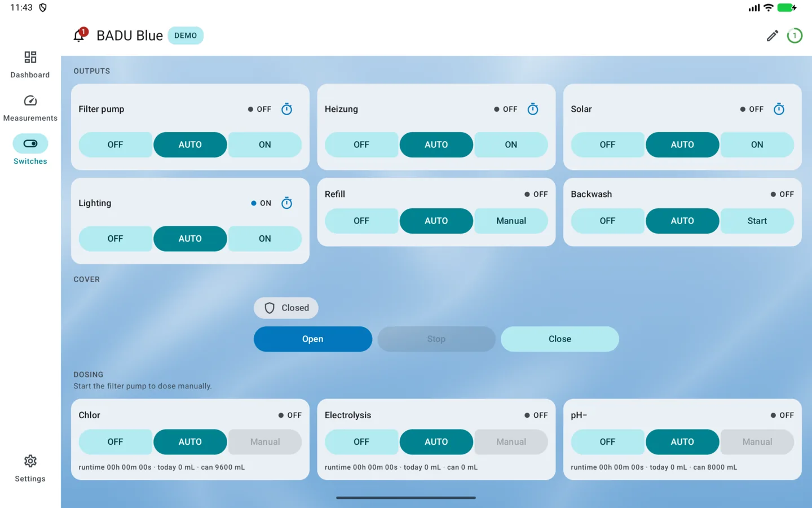The width and height of the screenshot is (812, 508).
Task: Open the Settings tab label
Action: (30, 479)
